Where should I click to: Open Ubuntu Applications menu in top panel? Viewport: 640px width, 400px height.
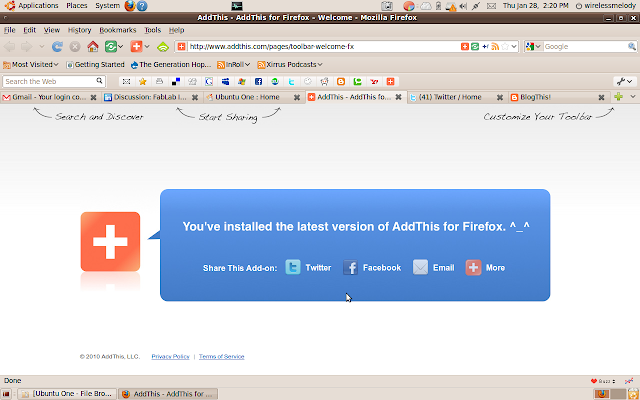[31, 6]
